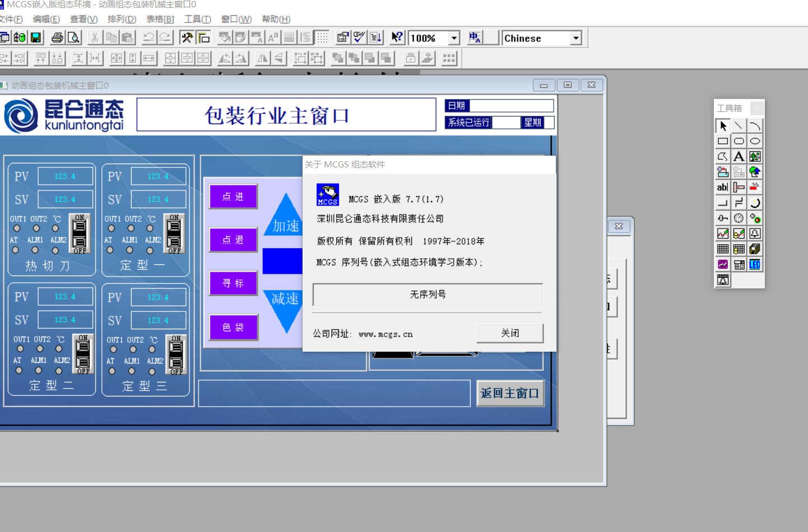Select the LED display component icon
The width and height of the screenshot is (808, 532).
[x=755, y=264]
